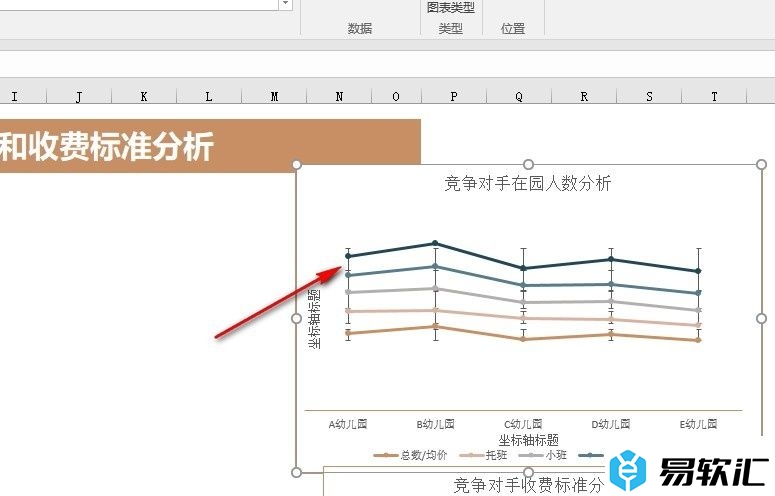The width and height of the screenshot is (775, 496).
Task: Select the 总数/均价 legend entry
Action: 412,455
